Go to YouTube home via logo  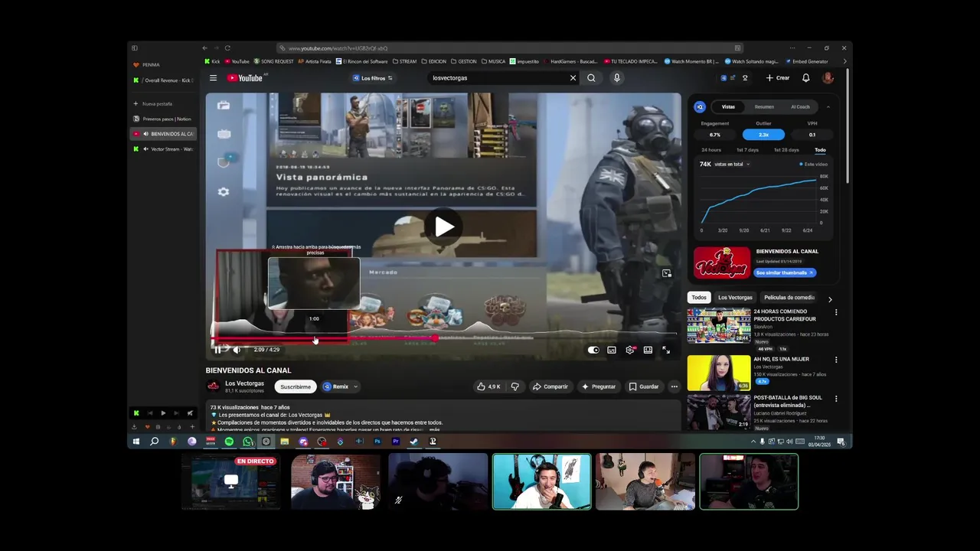pyautogui.click(x=245, y=78)
